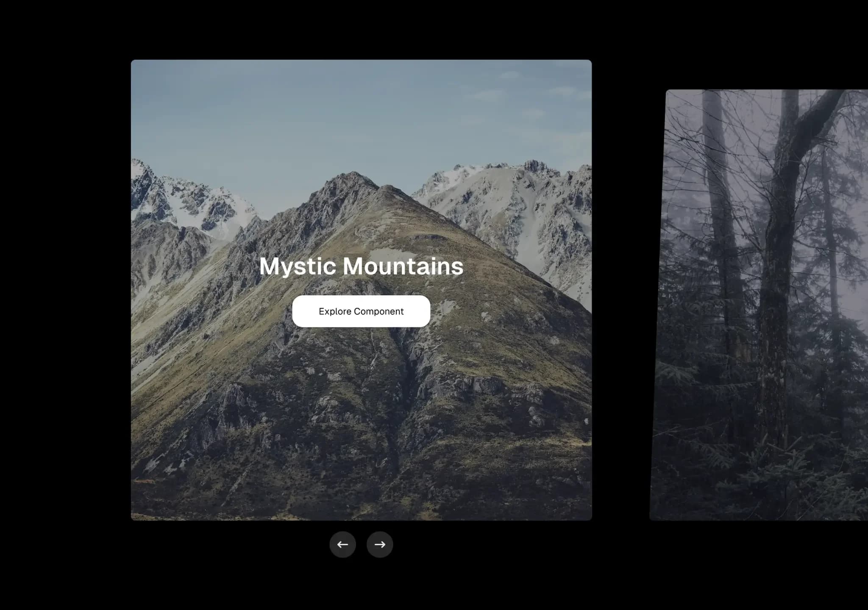Screen dimensions: 868x610
Task: Advance the carousel with the right arrow
Action: pyautogui.click(x=380, y=544)
